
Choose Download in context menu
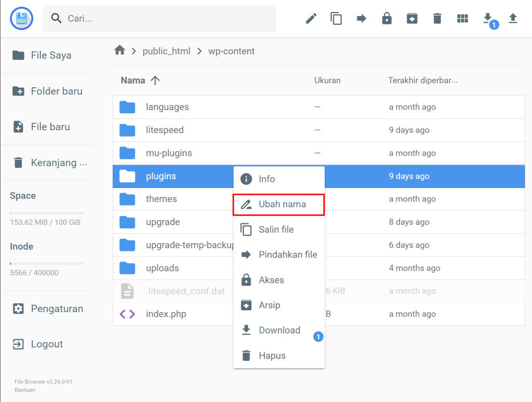279,330
